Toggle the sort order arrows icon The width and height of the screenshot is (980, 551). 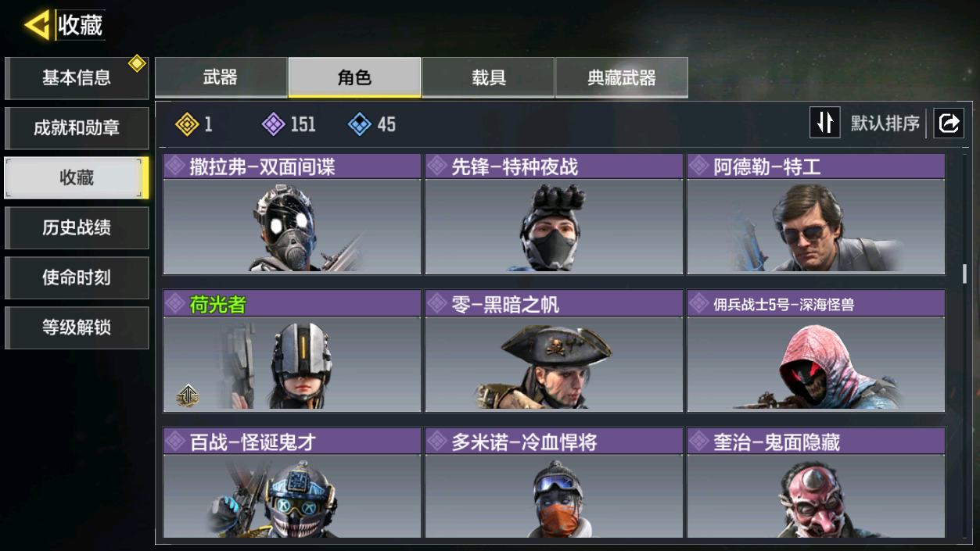[825, 123]
